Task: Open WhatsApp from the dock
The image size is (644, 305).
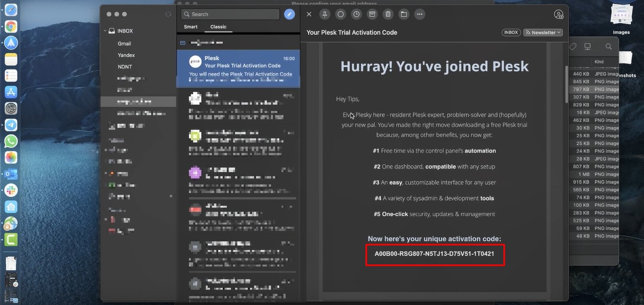Action: tap(11, 141)
